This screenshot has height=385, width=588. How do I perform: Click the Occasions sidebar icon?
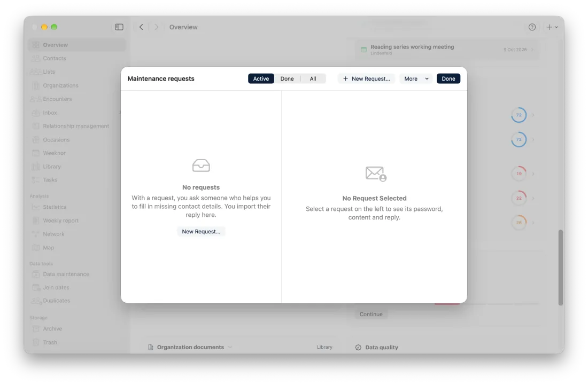(x=36, y=140)
